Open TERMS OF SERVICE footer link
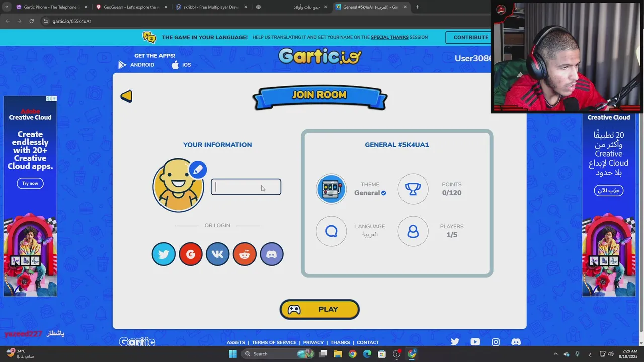 point(274,342)
